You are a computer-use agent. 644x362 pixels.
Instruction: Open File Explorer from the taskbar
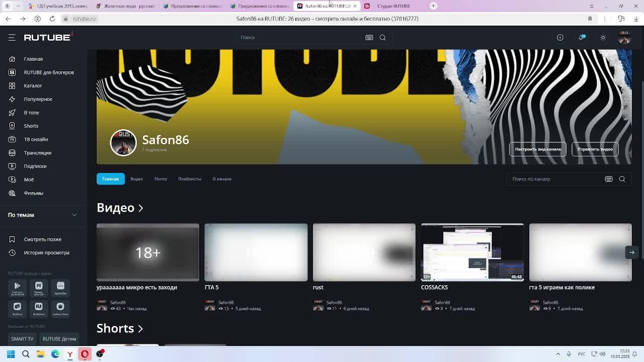click(40, 354)
